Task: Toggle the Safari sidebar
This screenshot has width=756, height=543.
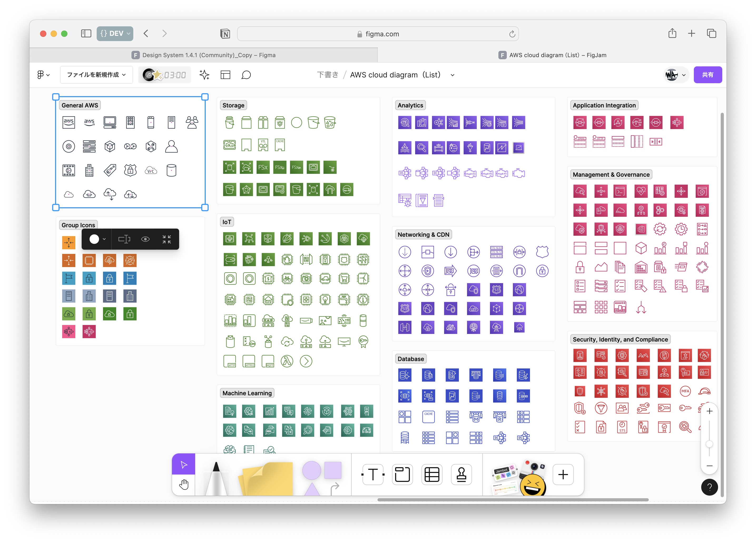Action: pyautogui.click(x=86, y=33)
